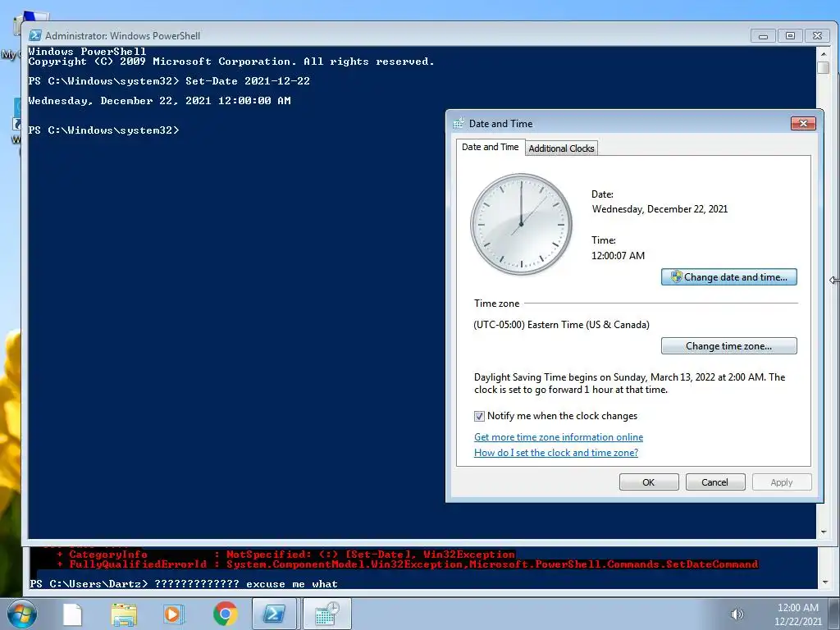Open the blank document taskbar icon
Image resolution: width=840 pixels, height=630 pixels.
tap(72, 614)
